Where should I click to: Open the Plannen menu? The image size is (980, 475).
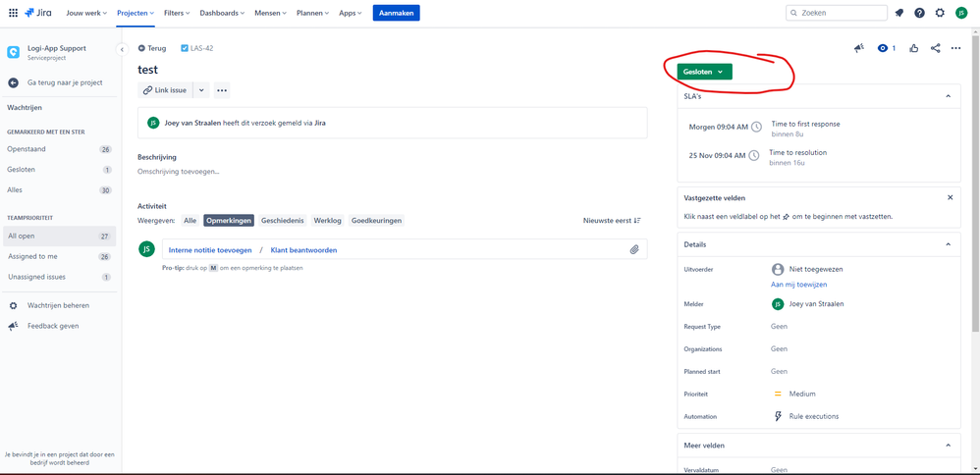tap(314, 13)
